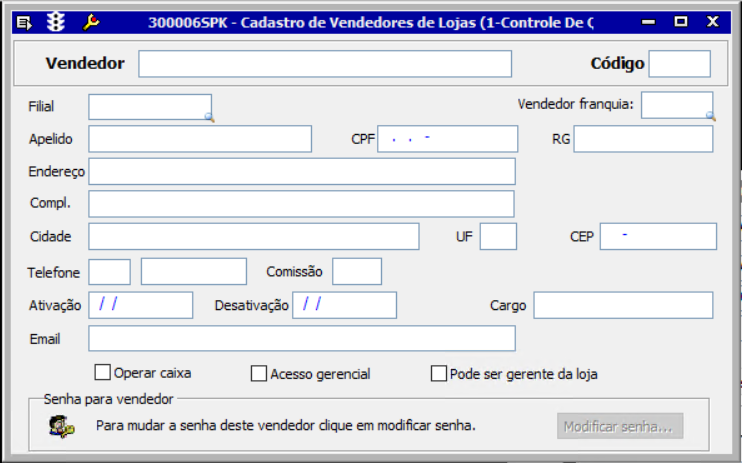Maximize the Cadastro de Vendedores window

click(680, 22)
